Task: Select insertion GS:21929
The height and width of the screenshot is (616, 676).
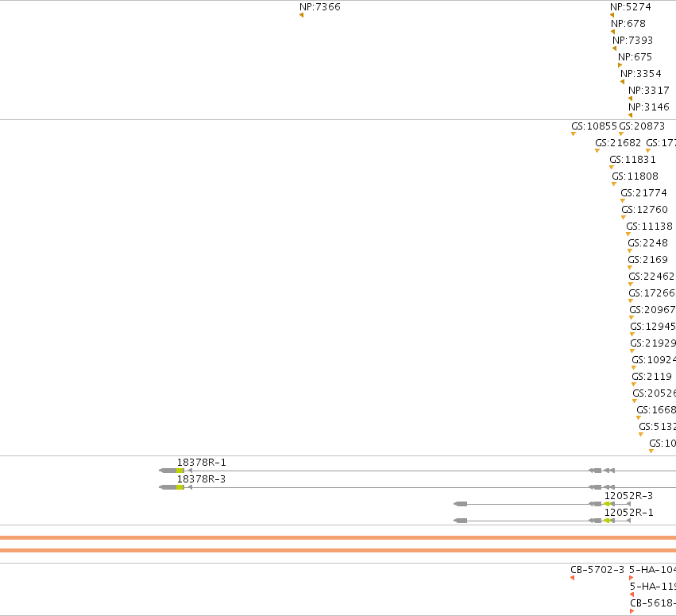Action: tap(653, 343)
